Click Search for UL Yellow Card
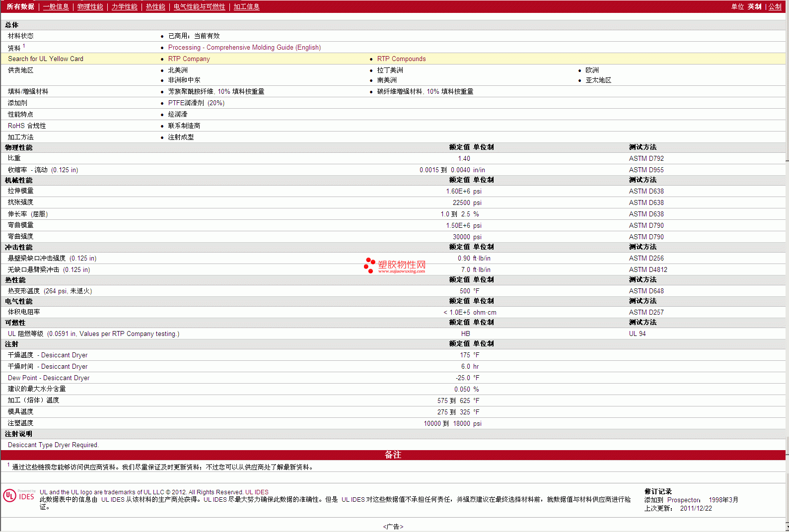This screenshot has width=789, height=532. 46,59
